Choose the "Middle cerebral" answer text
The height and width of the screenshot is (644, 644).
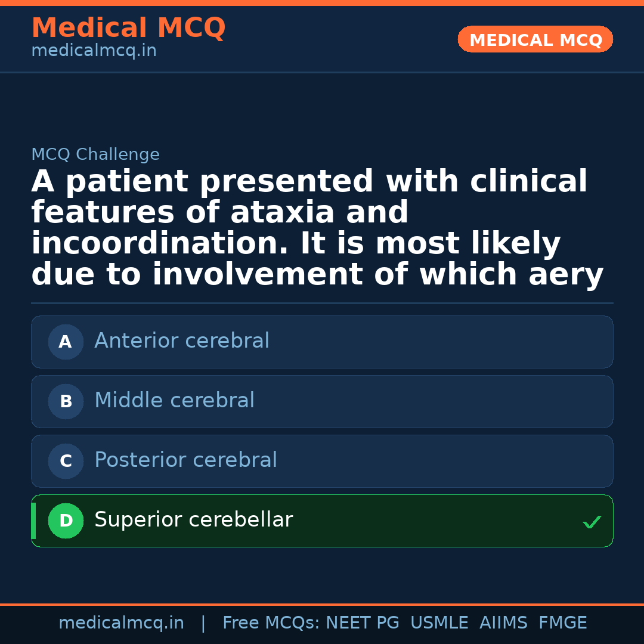174,401
